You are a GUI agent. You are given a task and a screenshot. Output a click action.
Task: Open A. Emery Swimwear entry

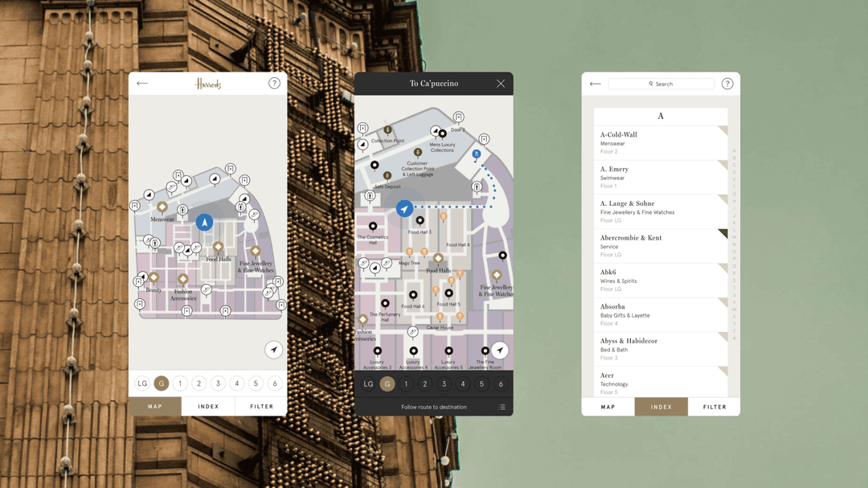coord(661,177)
